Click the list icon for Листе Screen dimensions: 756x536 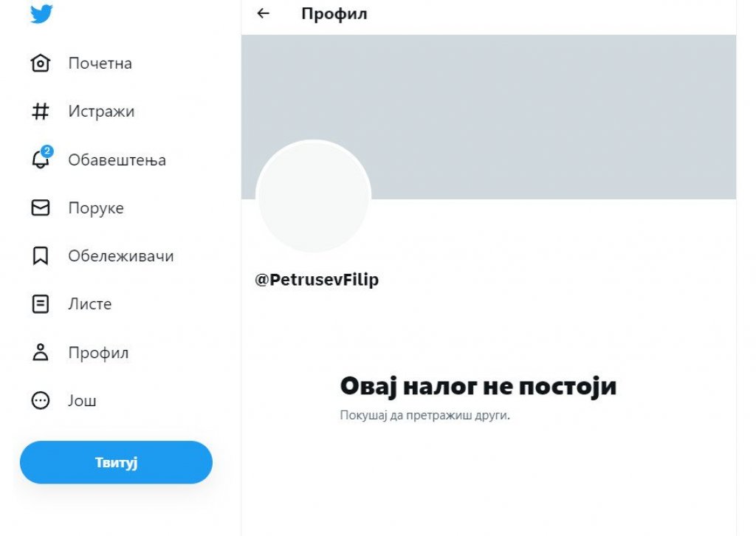pyautogui.click(x=41, y=304)
